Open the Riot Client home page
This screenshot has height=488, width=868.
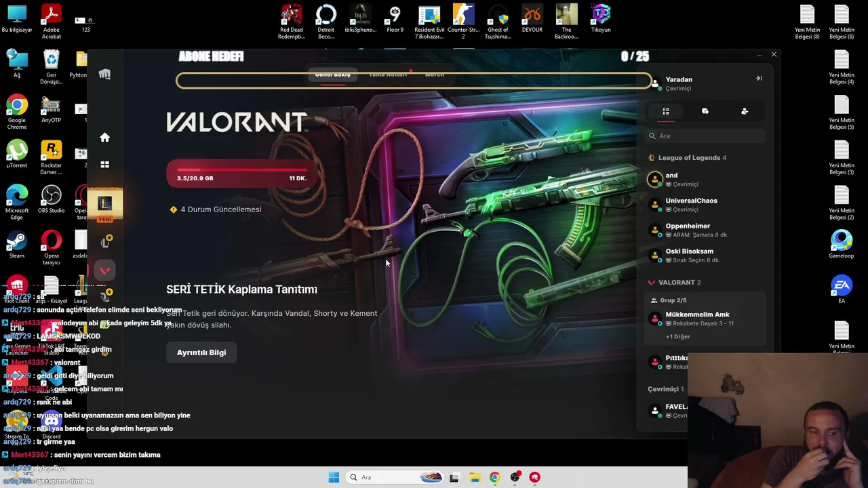point(104,138)
